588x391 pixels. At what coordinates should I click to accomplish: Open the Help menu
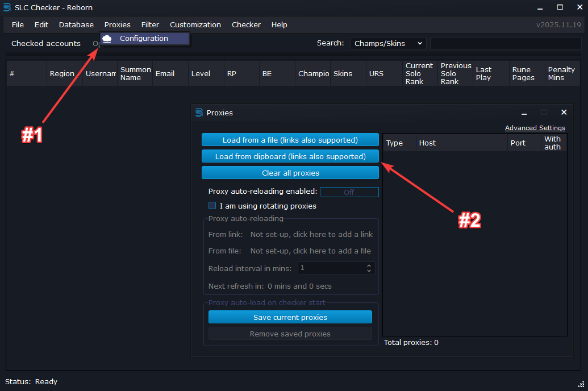click(x=280, y=25)
